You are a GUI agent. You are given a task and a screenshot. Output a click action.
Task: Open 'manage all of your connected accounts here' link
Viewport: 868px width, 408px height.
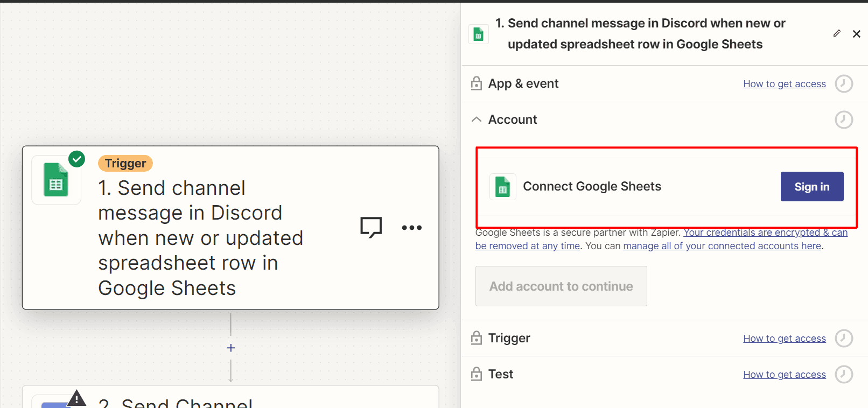click(x=722, y=246)
